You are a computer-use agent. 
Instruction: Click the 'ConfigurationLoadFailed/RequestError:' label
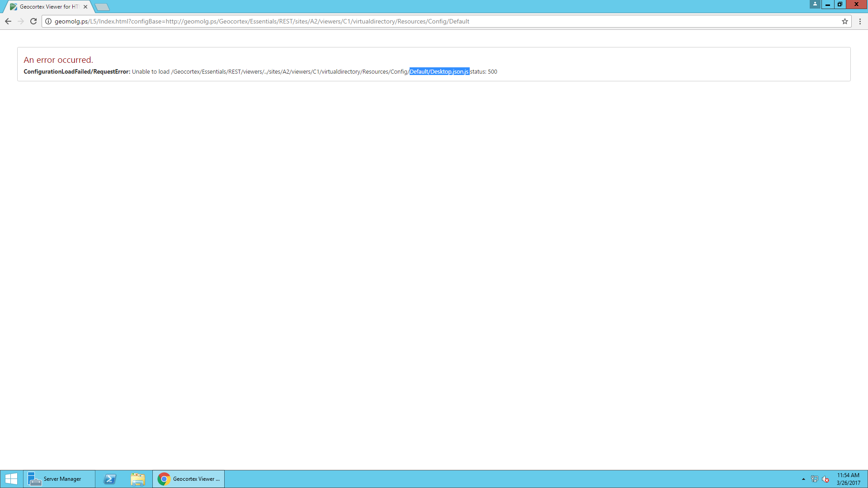tap(77, 72)
